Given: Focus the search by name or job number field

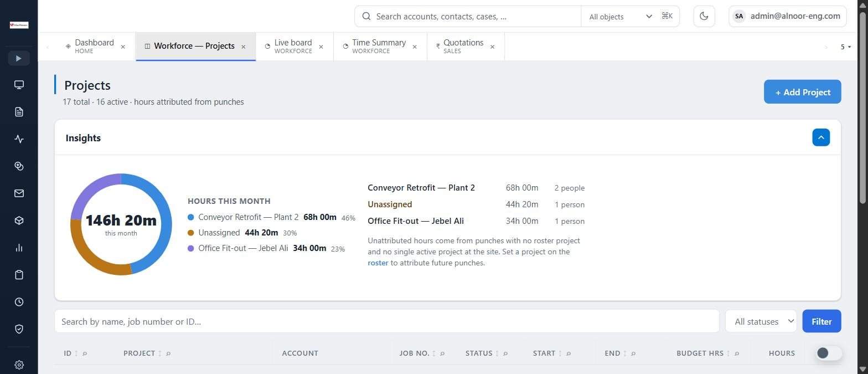Looking at the screenshot, I should (x=386, y=321).
